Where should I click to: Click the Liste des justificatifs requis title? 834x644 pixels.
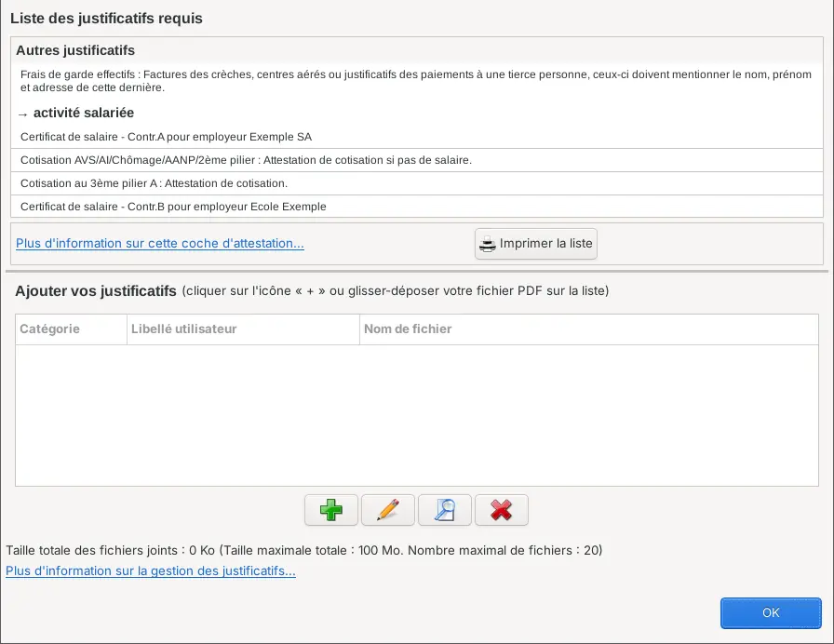click(x=106, y=18)
